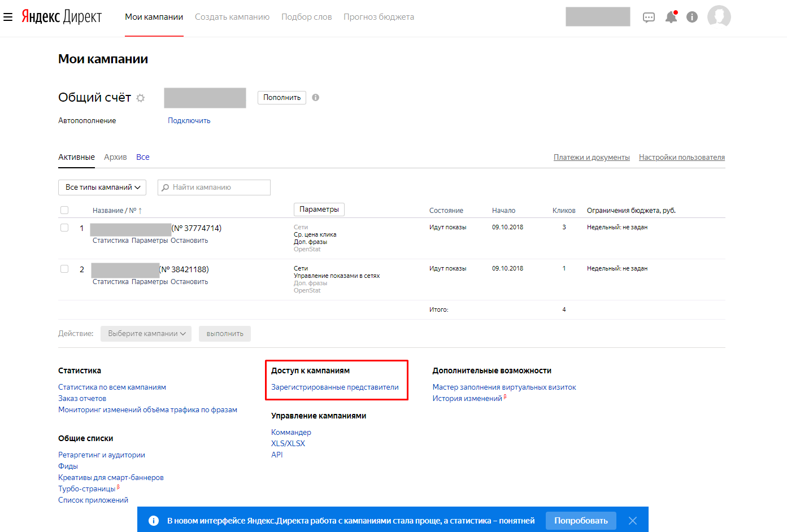The width and height of the screenshot is (787, 532).
Task: Open the notifications bell icon
Action: tap(671, 17)
